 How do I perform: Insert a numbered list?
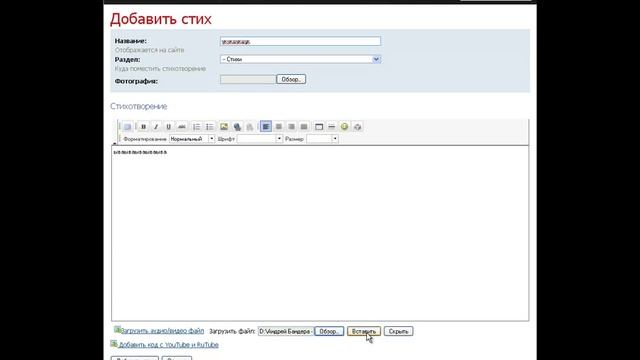click(197, 127)
